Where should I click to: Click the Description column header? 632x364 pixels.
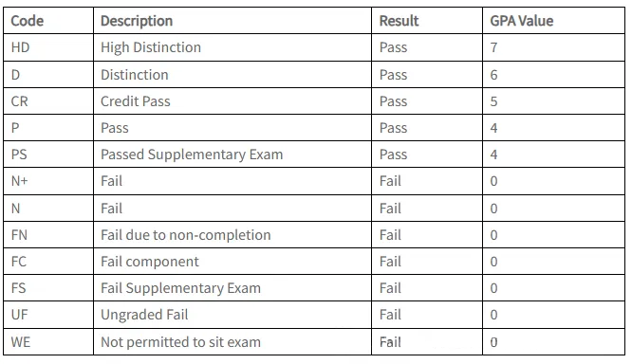[x=137, y=21]
